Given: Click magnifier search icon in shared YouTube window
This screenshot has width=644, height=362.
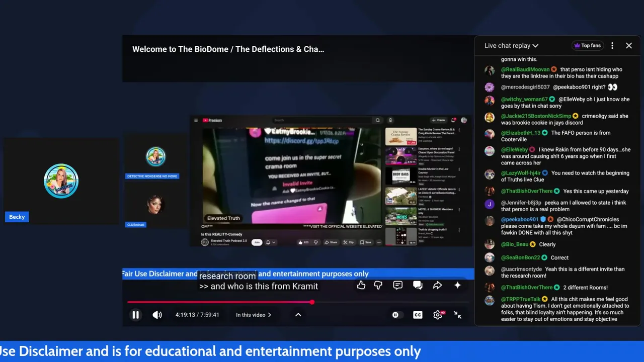Looking at the screenshot, I should click(377, 120).
